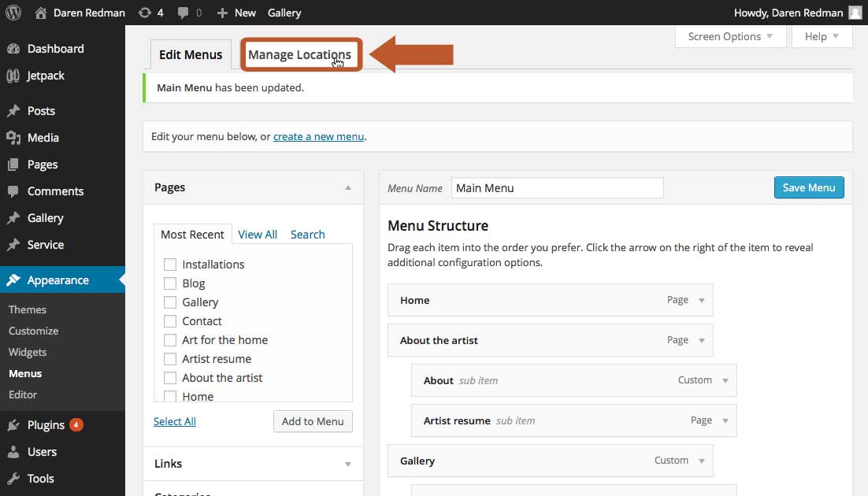Open the Customize submenu item
868x496 pixels.
(x=33, y=331)
